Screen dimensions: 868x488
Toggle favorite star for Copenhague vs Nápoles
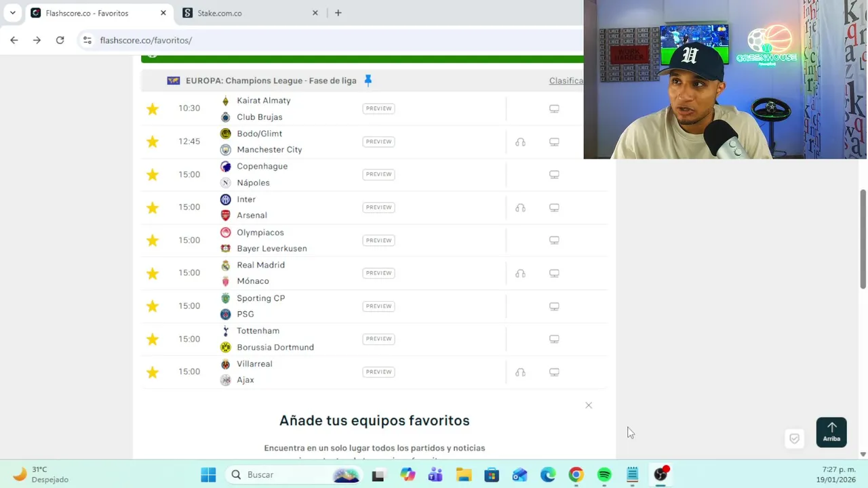[x=153, y=175]
